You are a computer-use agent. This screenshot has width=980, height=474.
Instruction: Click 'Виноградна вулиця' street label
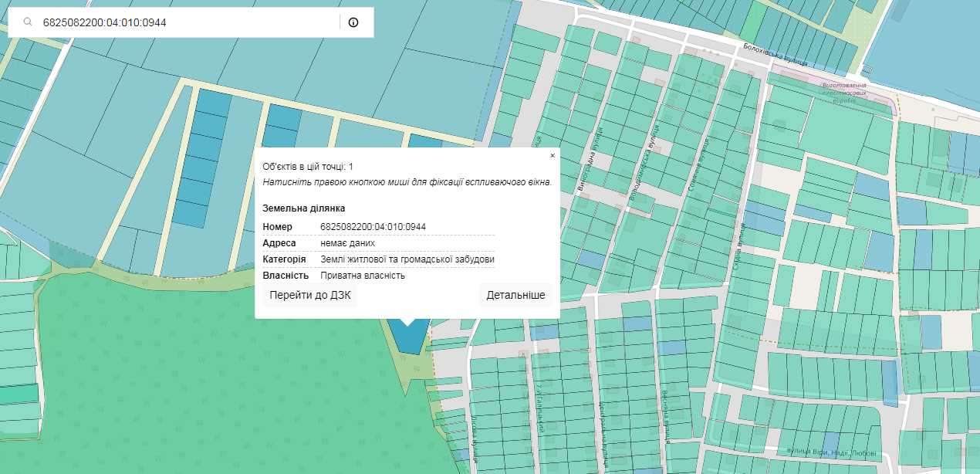(589, 162)
